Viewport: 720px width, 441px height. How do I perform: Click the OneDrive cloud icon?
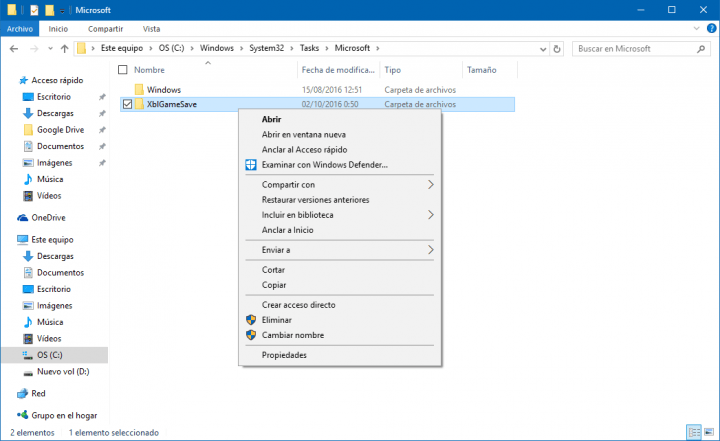pos(22,218)
